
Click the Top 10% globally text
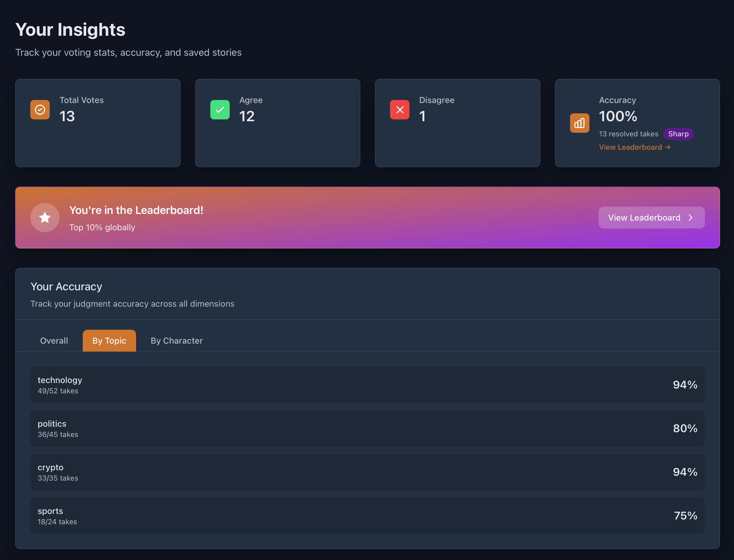[102, 227]
